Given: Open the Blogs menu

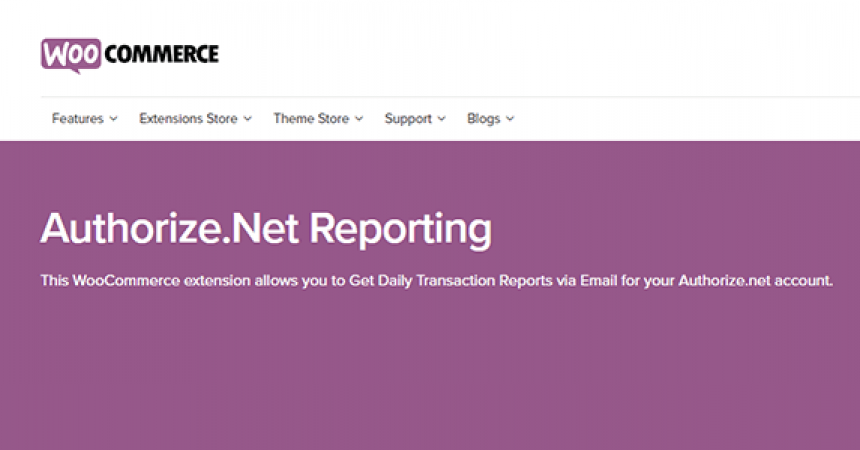Looking at the screenshot, I should click(x=483, y=119).
